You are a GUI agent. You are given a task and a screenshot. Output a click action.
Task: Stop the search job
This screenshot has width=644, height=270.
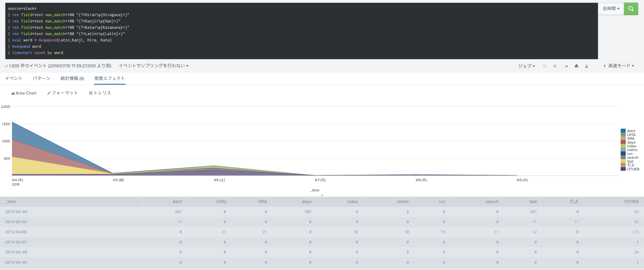pos(555,66)
